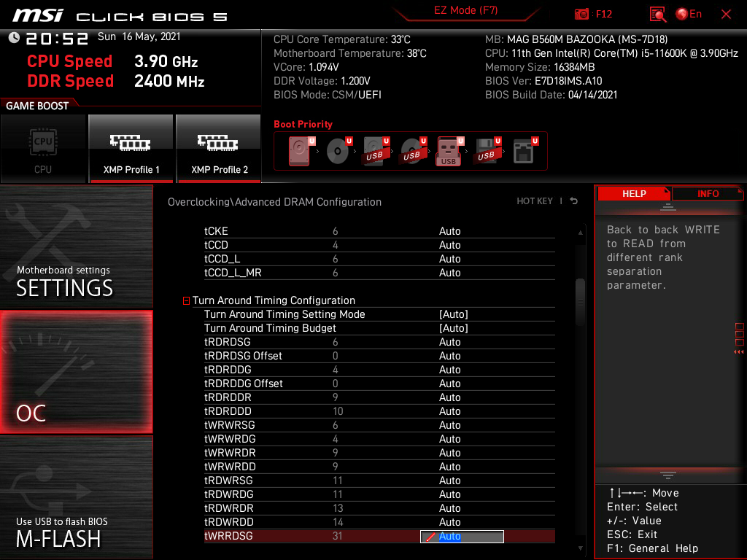Click the Boot Priority heading

[x=303, y=124]
